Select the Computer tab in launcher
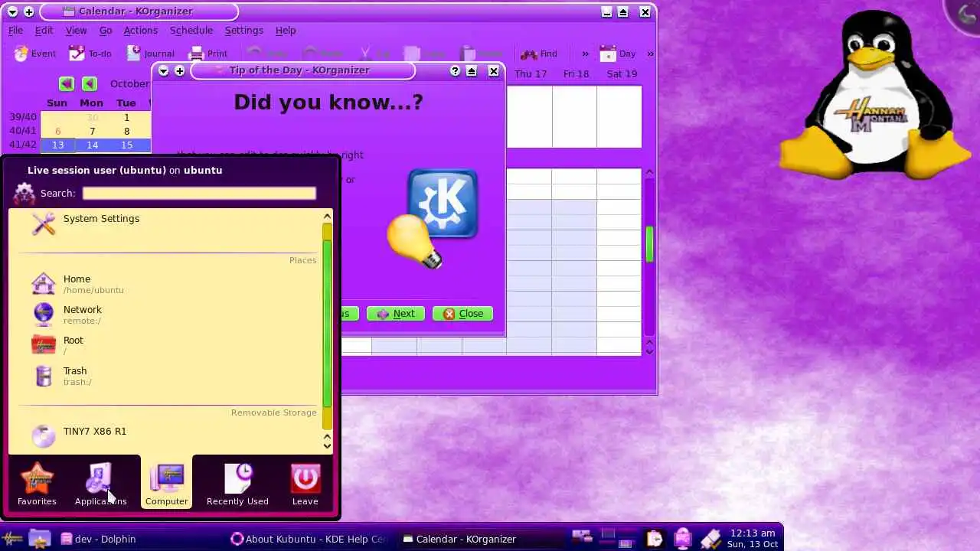This screenshot has width=980, height=551. click(x=166, y=482)
